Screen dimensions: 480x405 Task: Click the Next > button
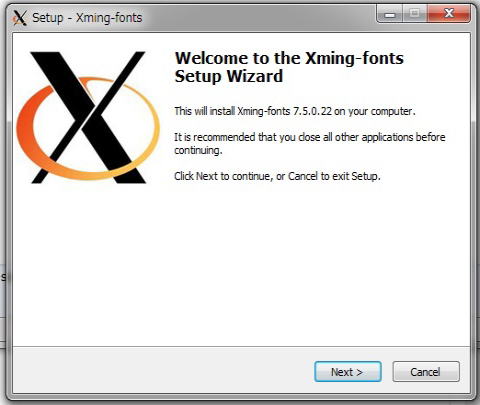click(x=348, y=372)
